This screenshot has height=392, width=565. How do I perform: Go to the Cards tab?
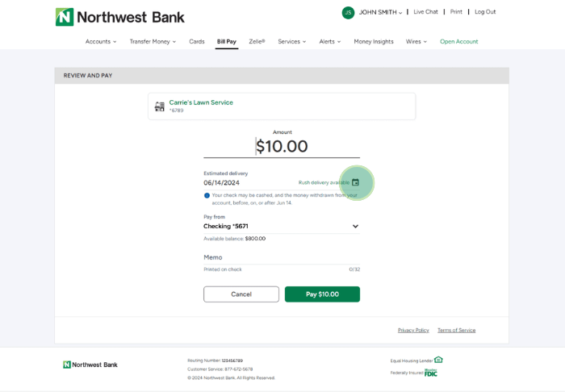[197, 41]
